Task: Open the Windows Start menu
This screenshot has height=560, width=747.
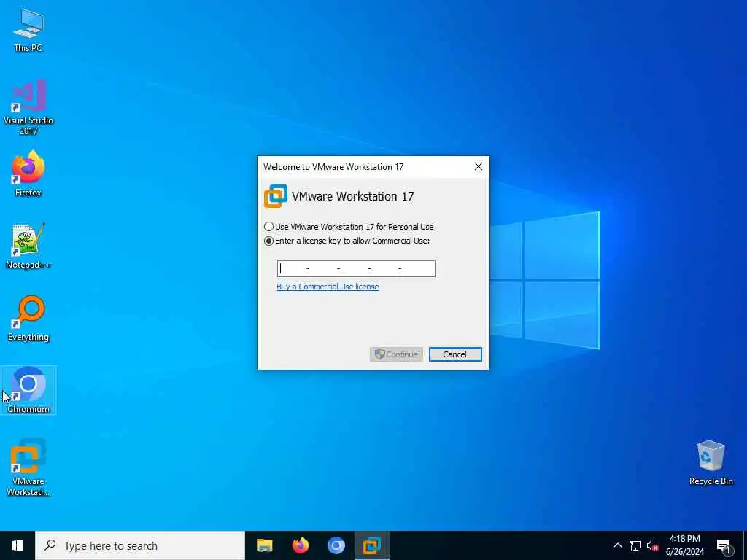Action: tap(18, 545)
